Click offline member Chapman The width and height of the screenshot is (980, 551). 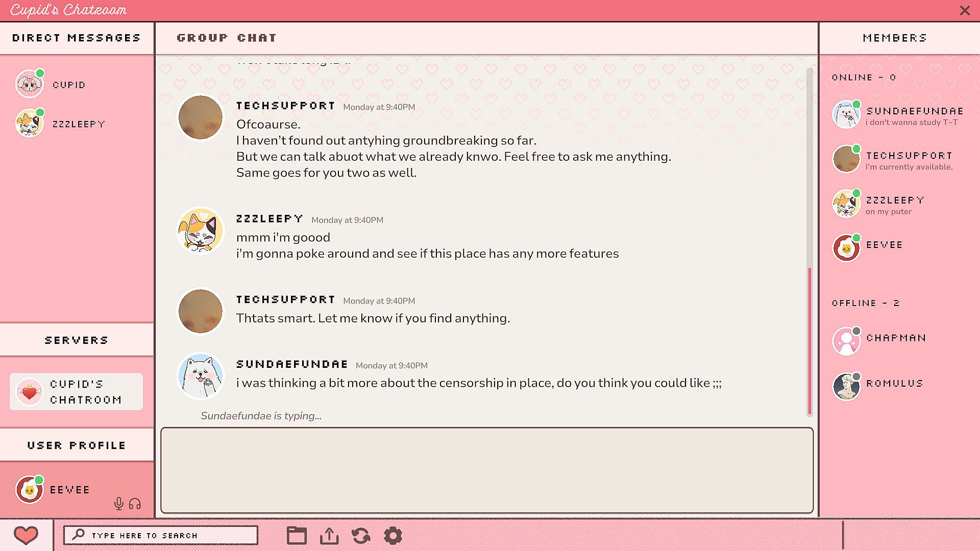click(x=896, y=338)
